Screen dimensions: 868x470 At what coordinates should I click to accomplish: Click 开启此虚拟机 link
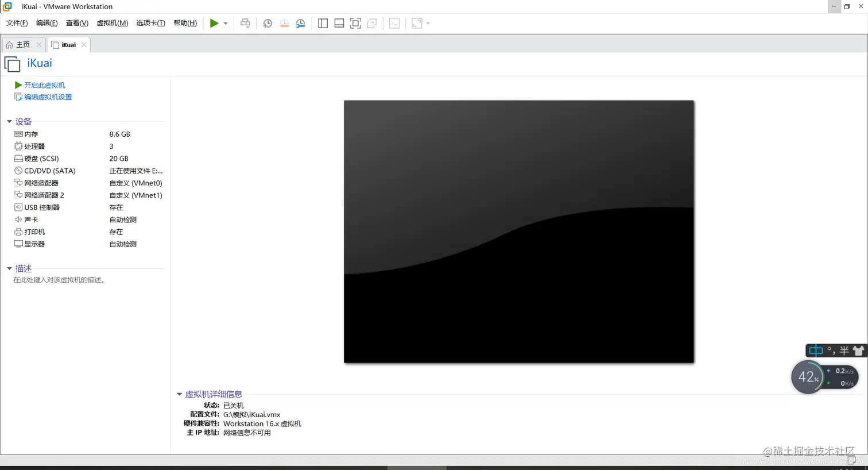click(x=44, y=85)
